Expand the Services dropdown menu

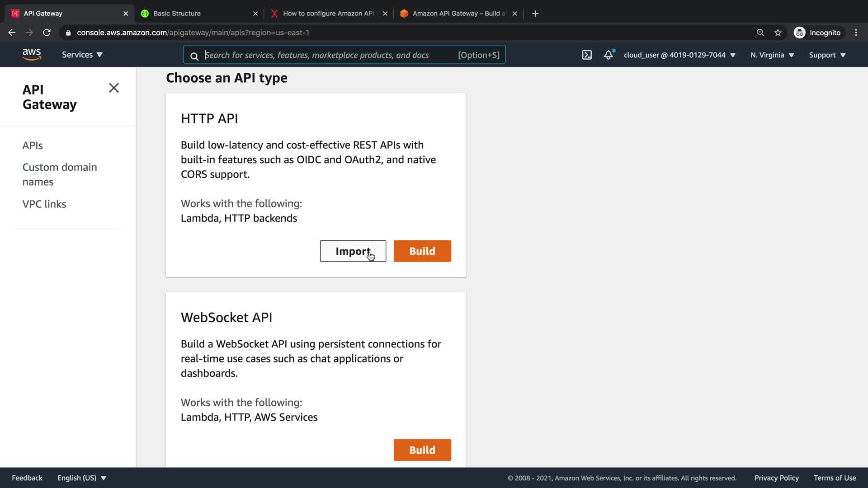pos(82,55)
